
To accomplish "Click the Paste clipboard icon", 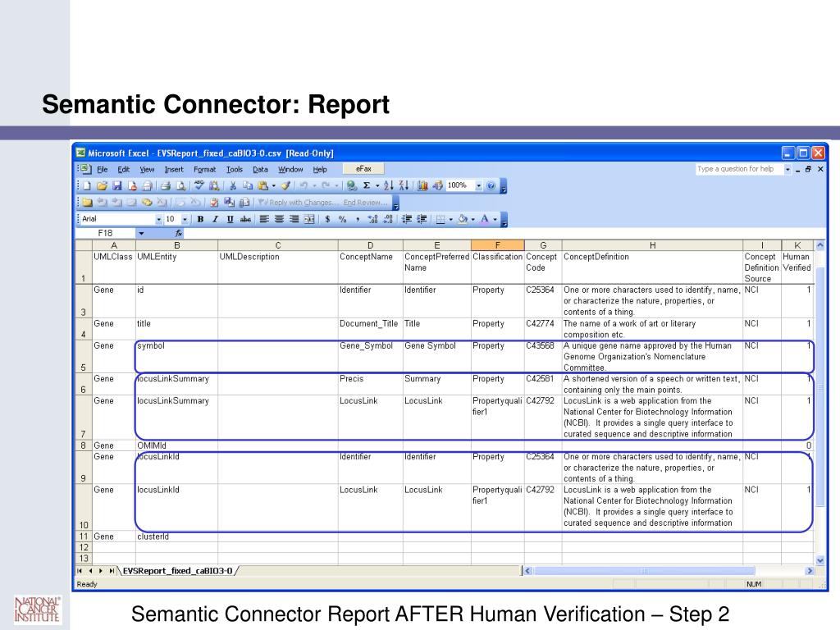I will coord(262,186).
